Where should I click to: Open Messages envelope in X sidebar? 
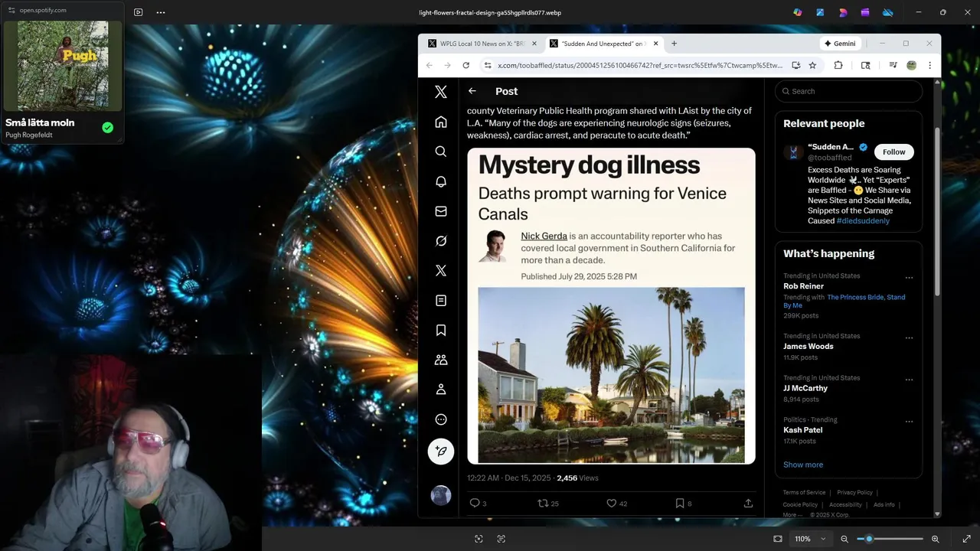tap(441, 211)
